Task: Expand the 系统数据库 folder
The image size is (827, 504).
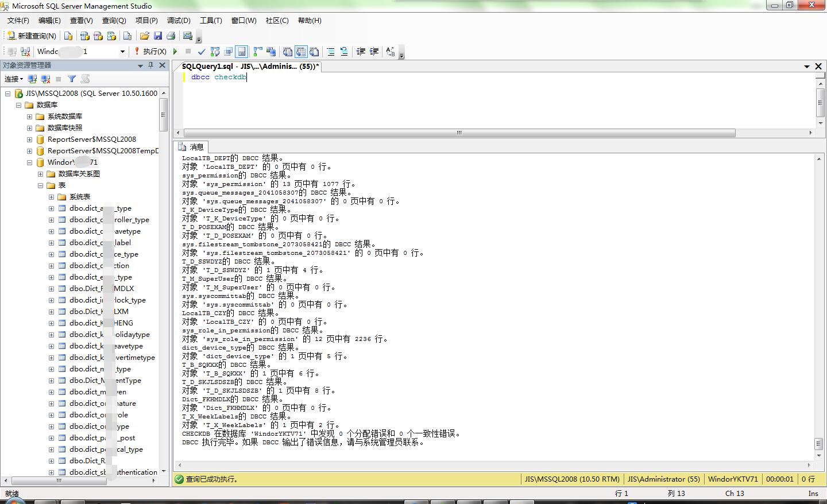Action: 30,117
